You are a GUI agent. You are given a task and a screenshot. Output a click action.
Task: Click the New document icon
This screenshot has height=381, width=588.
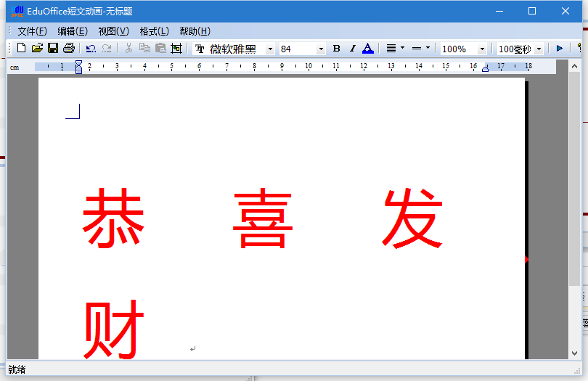click(21, 49)
